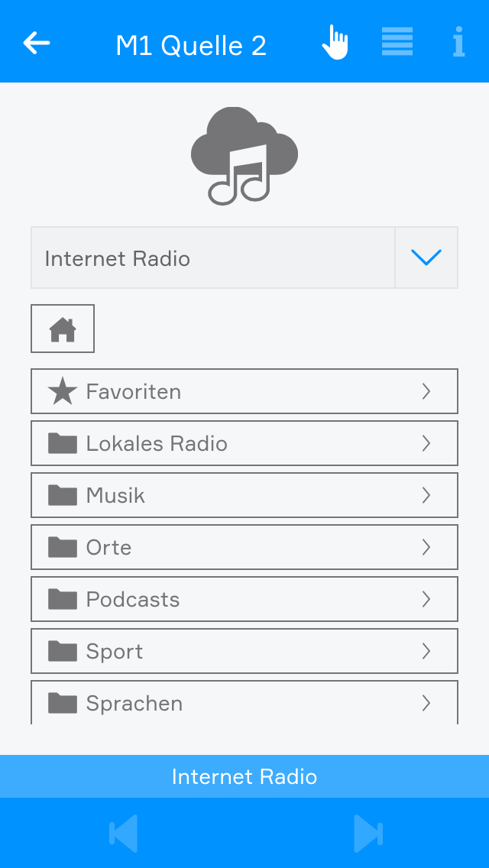
Task: Tap the hand pointer touch icon
Action: (x=335, y=42)
